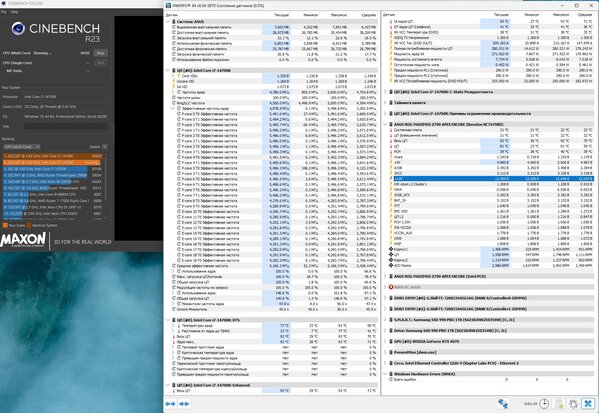Click the thermometer icon in the Enhanced Весь ЦП row
This screenshot has width=599, height=413.
coord(174,391)
